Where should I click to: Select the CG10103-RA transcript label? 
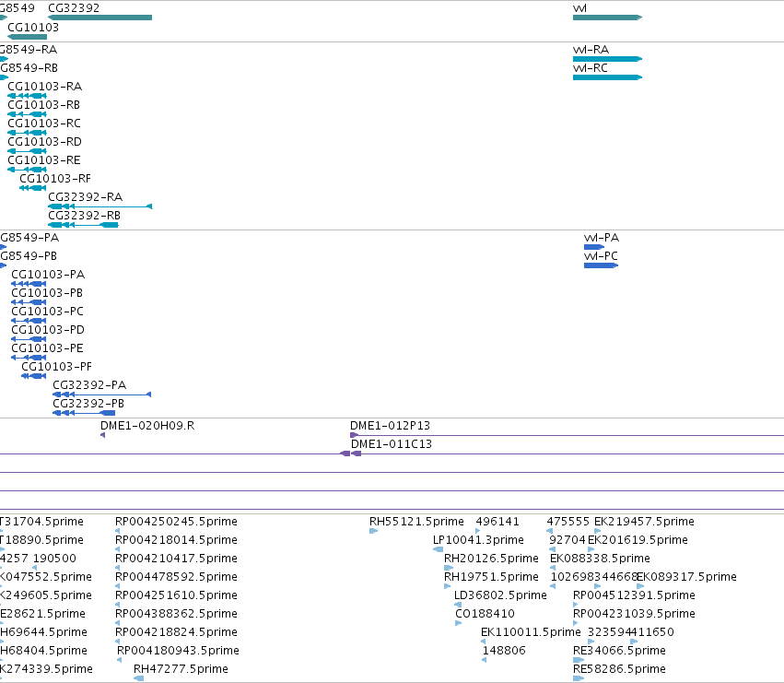(44, 87)
